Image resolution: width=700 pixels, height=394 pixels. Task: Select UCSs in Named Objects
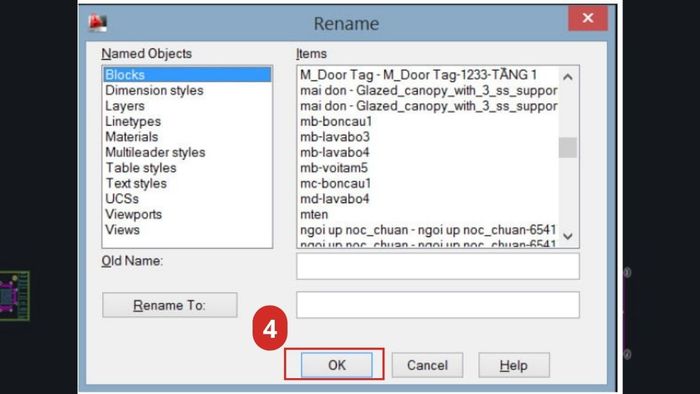pos(122,199)
